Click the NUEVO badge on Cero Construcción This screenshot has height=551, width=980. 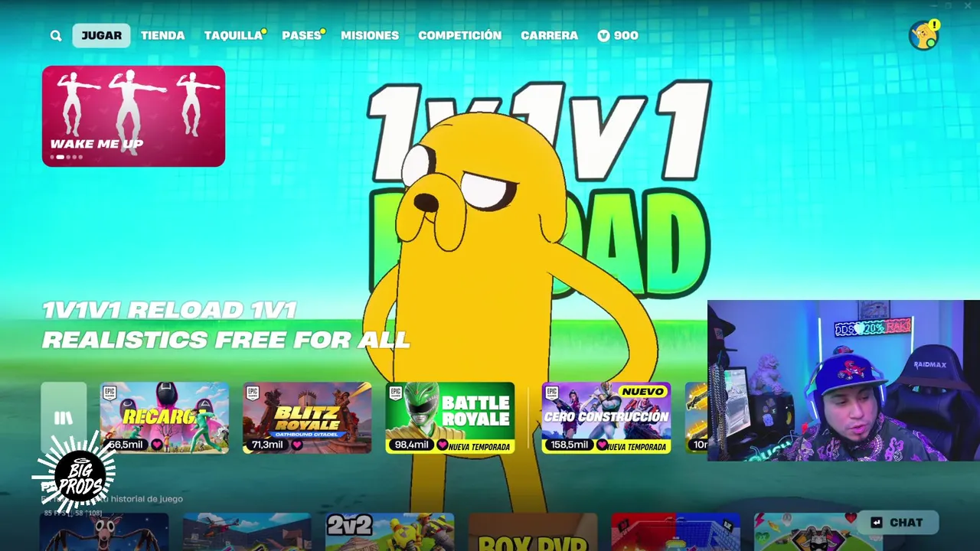[x=644, y=392]
